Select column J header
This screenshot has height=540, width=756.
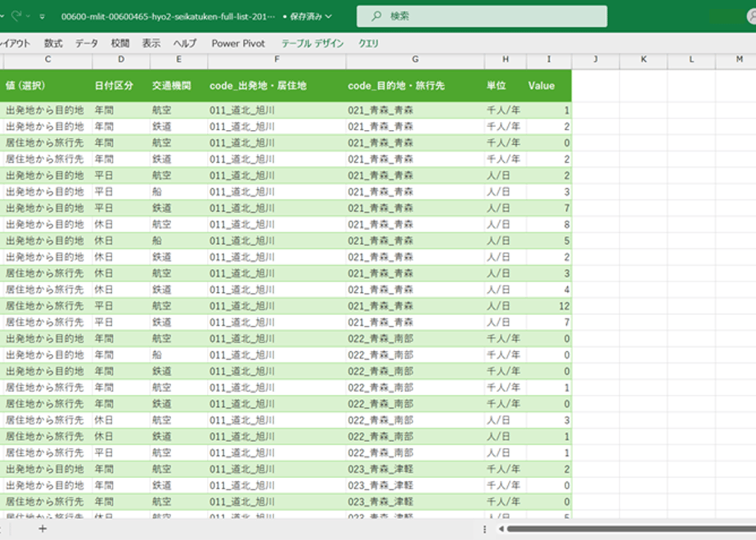(x=596, y=59)
